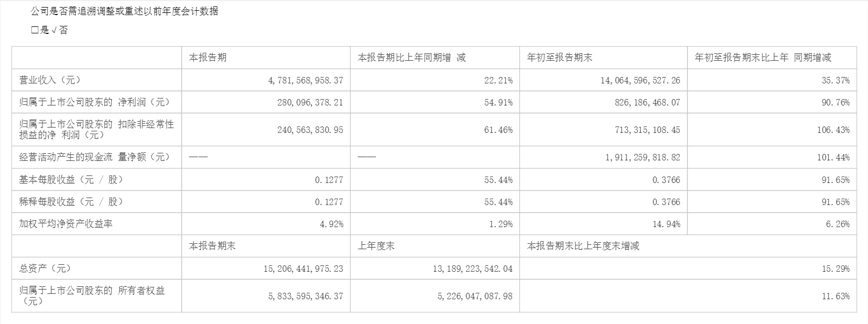Select the 年初至报告期末 column header

click(559, 58)
